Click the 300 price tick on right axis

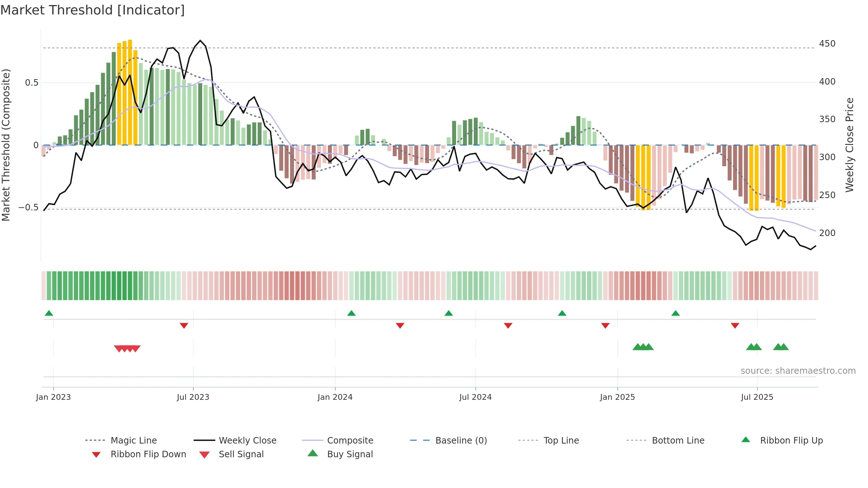827,157
